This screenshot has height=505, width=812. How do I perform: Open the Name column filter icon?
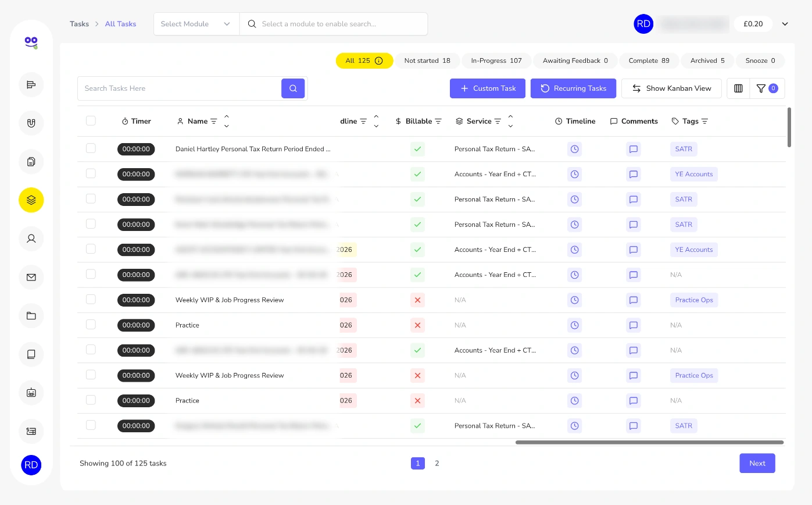tap(213, 121)
